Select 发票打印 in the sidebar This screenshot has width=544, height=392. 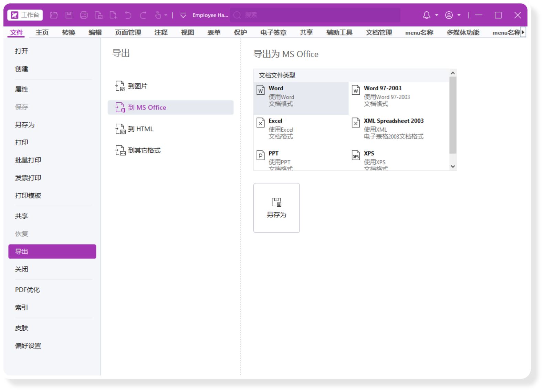pos(52,178)
